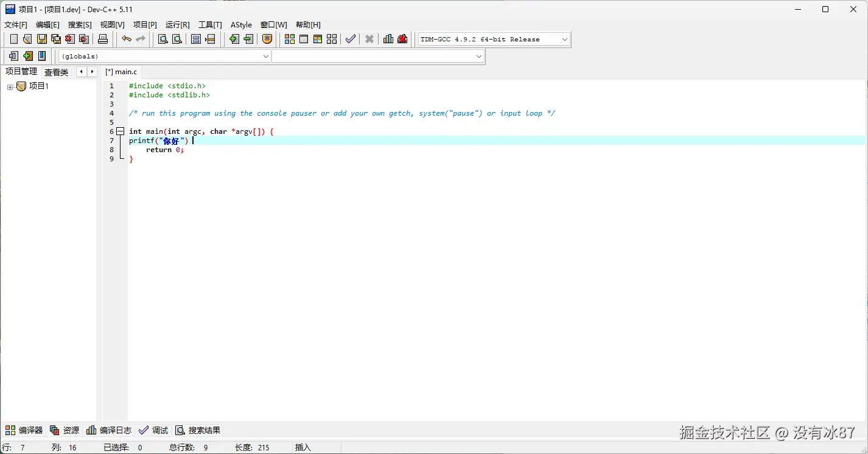Click the Print icon
This screenshot has height=454, width=868.
tap(103, 39)
